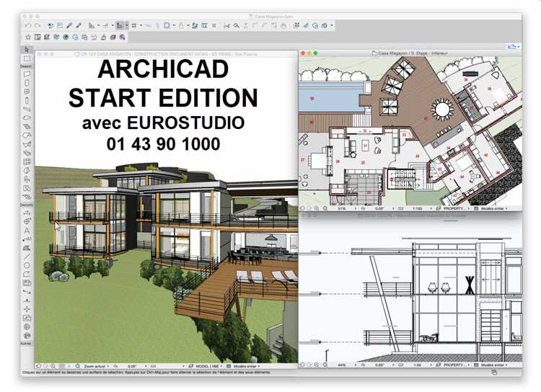Select the Morph tool in the toolbox

(x=27, y=170)
